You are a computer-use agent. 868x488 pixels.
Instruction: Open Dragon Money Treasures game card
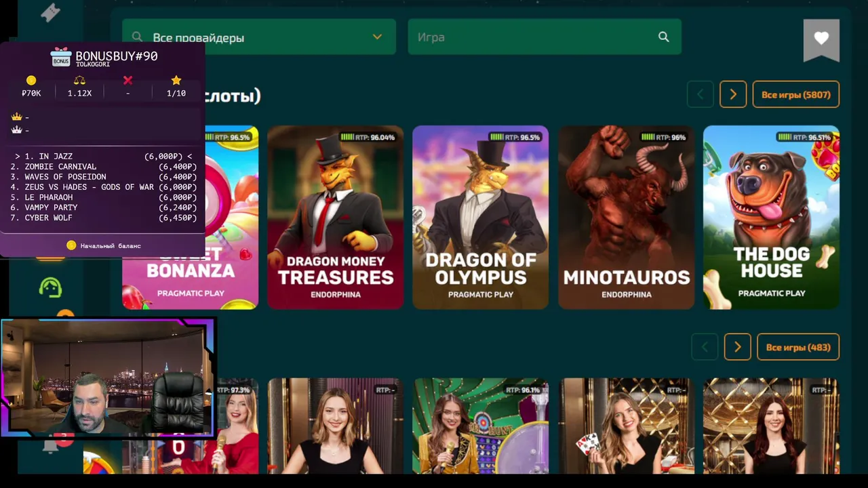335,217
